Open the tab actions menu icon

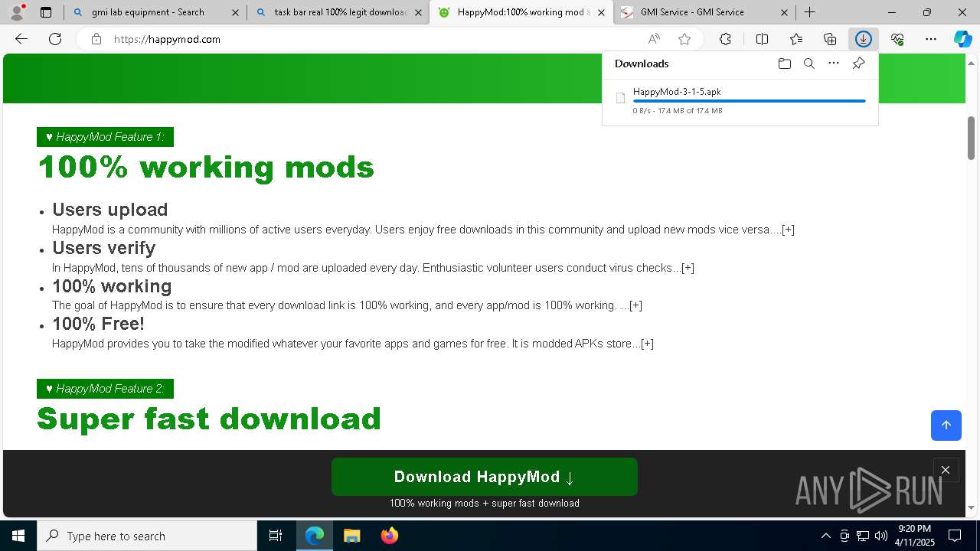pos(46,12)
